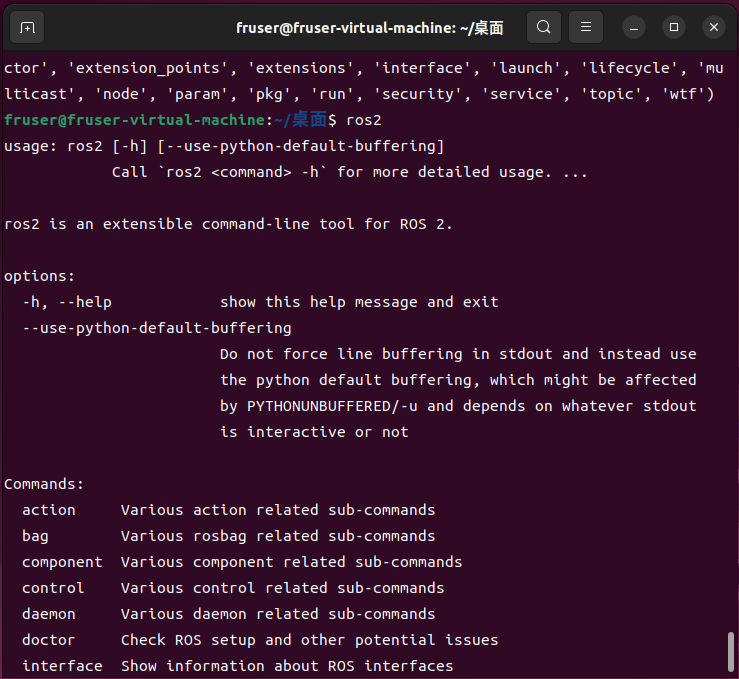Click 'Check ROS setup and other potential issues'
Viewport: 739px width, 679px height.
(310, 640)
